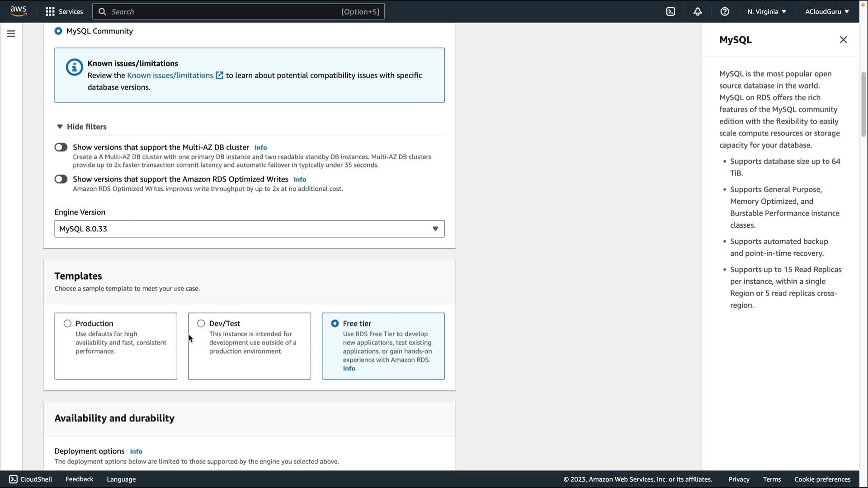Open the notifications bell
Image resolution: width=868 pixels, height=488 pixels.
(x=698, y=12)
